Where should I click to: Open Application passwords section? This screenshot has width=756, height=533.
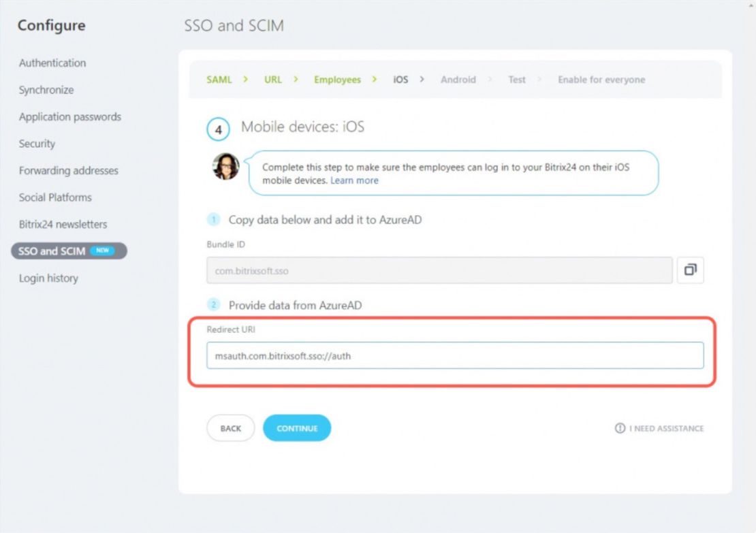[x=70, y=116]
